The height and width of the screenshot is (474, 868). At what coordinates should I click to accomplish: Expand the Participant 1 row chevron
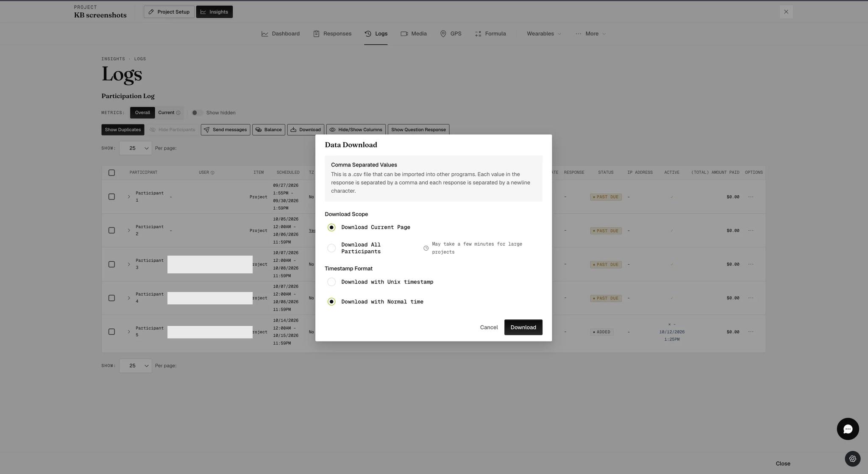point(129,197)
